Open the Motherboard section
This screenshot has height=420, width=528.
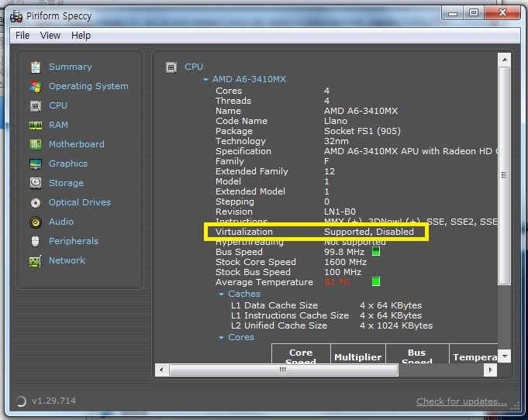77,144
